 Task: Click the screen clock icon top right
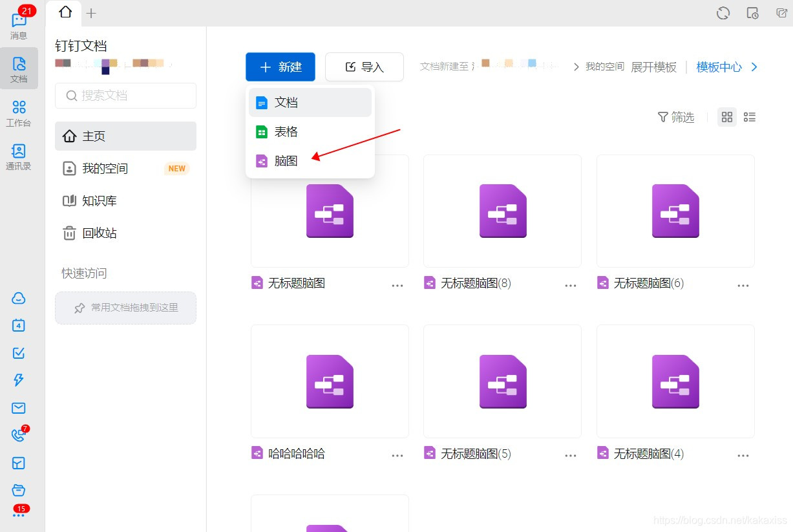coord(752,13)
